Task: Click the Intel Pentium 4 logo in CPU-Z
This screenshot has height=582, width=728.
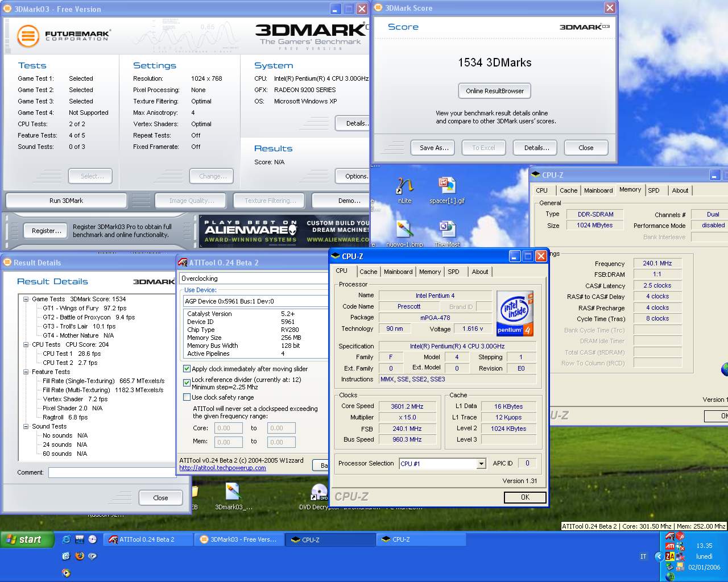Action: [x=515, y=313]
